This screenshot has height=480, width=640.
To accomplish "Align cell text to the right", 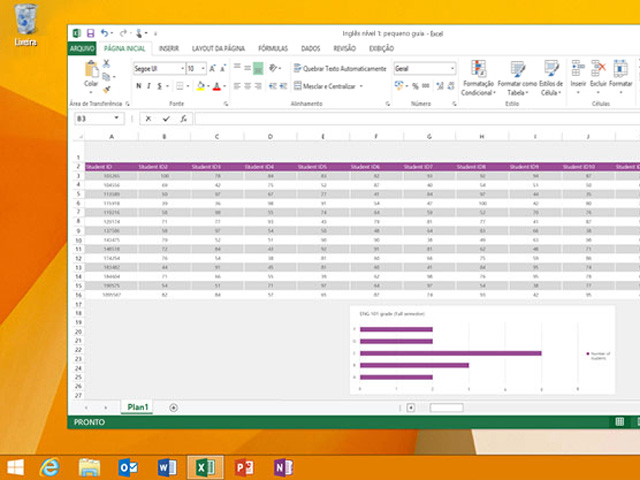I will pos(258,86).
